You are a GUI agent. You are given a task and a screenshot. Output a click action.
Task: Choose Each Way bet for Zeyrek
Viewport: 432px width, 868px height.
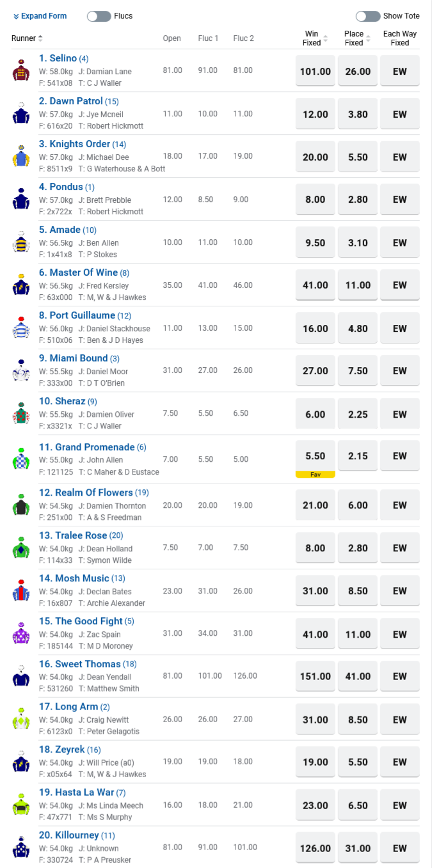(400, 762)
